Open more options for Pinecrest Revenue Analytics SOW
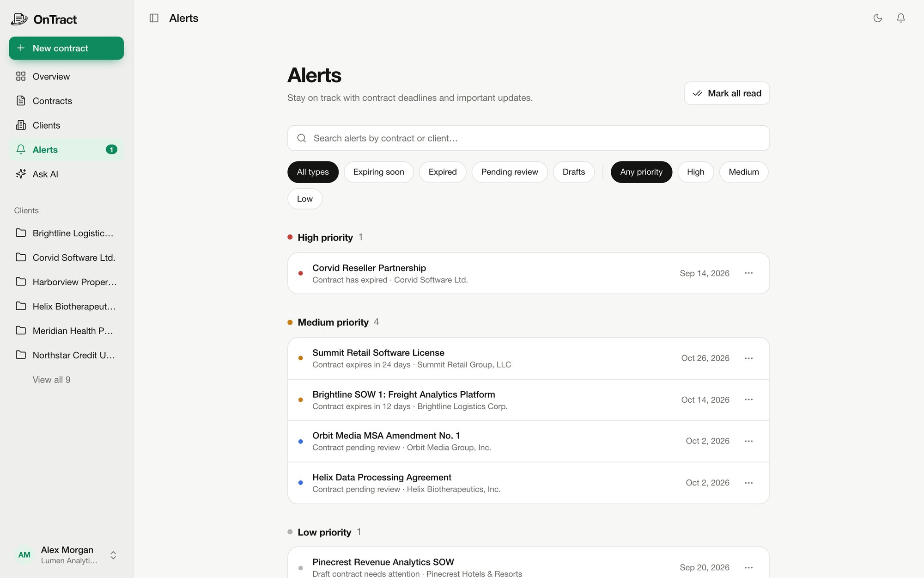Screen dimensions: 924x578 pos(749,567)
